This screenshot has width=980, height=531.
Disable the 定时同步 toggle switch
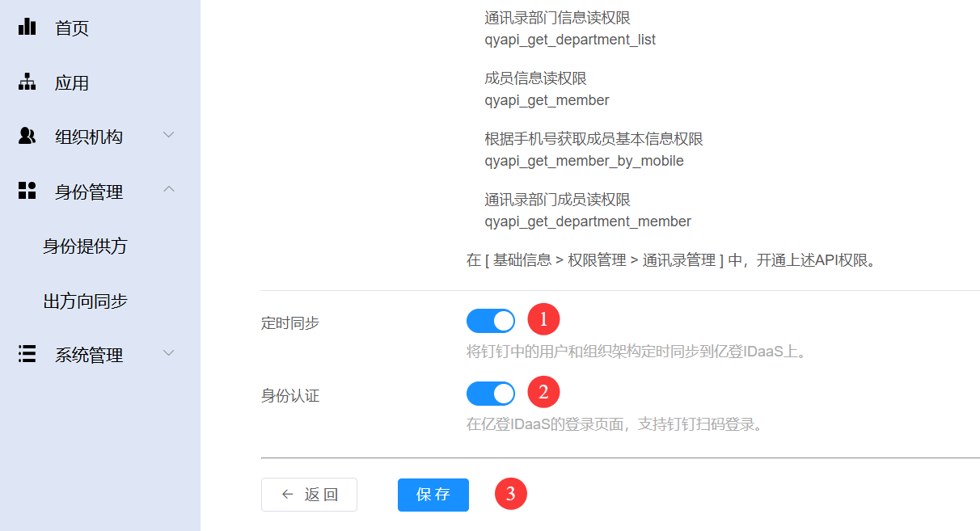(x=491, y=321)
